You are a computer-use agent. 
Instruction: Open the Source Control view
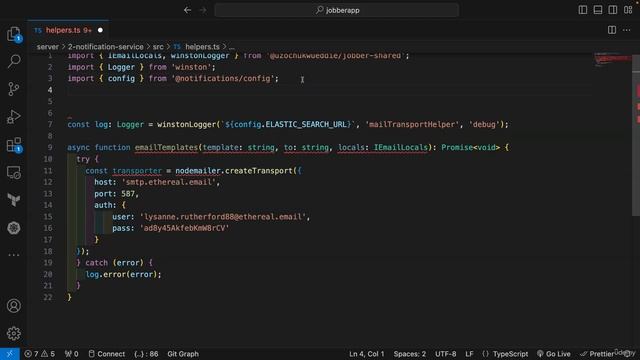pyautogui.click(x=13, y=89)
